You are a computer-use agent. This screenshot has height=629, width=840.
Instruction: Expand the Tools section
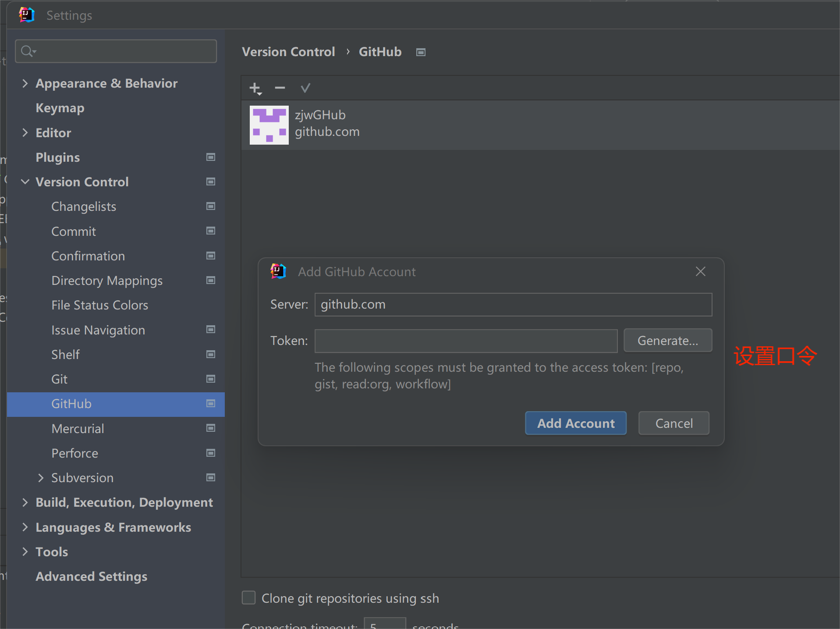25,551
